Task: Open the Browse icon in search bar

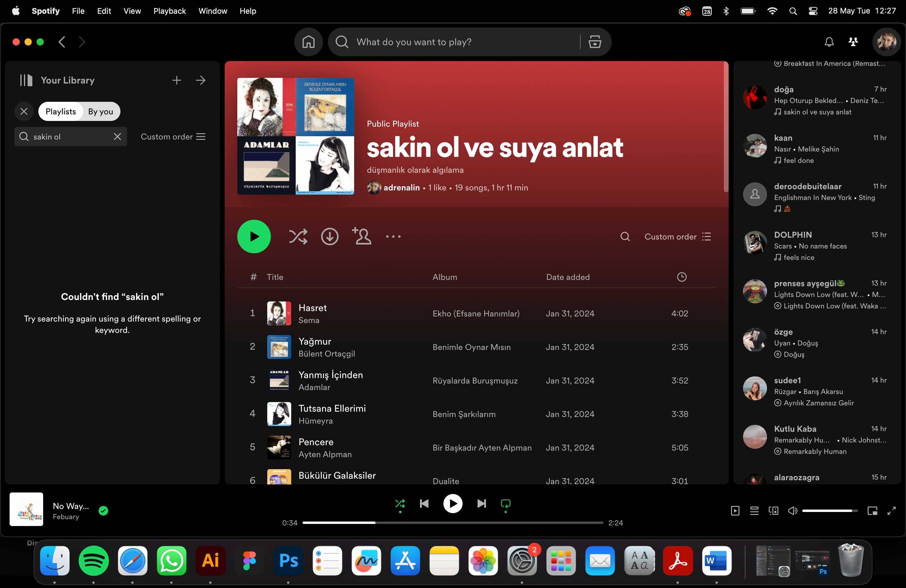Action: (595, 42)
